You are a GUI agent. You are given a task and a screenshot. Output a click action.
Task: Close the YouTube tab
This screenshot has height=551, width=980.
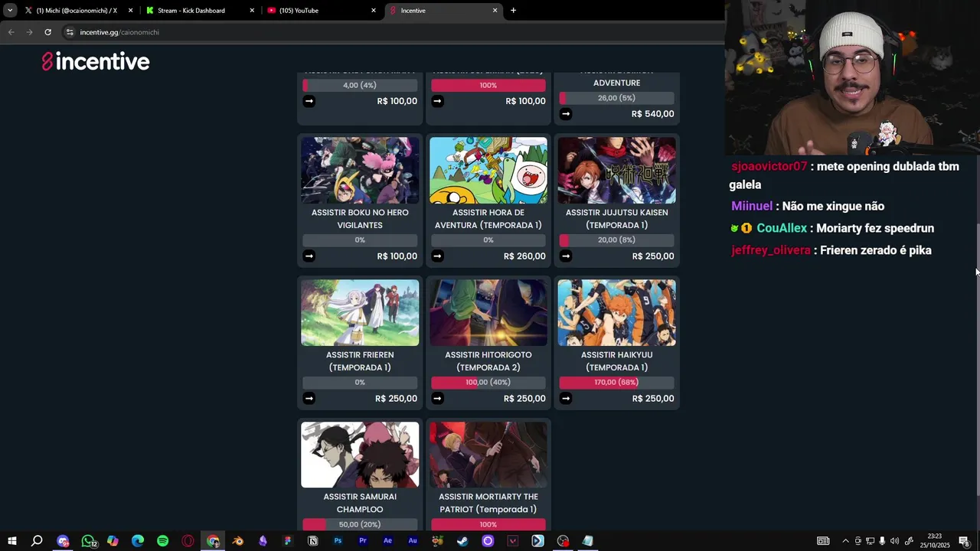coord(374,11)
